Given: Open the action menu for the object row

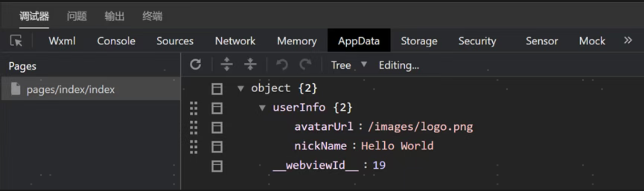Looking at the screenshot, I should point(217,89).
